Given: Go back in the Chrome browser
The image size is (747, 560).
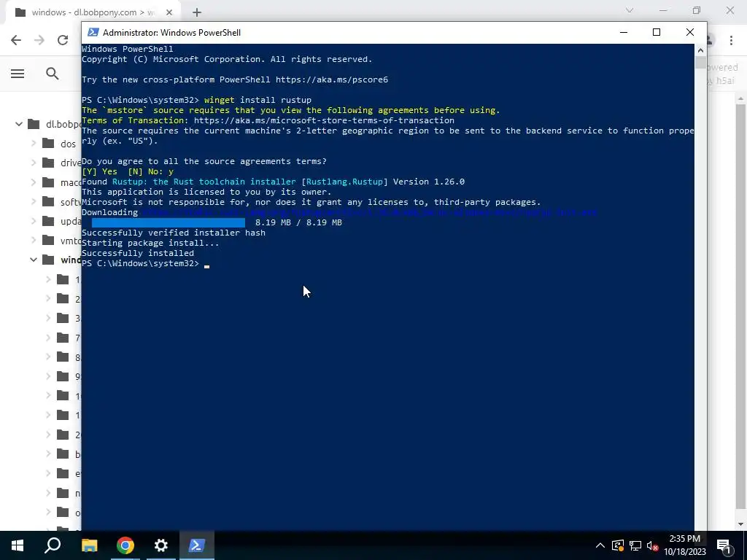Looking at the screenshot, I should coord(16,40).
